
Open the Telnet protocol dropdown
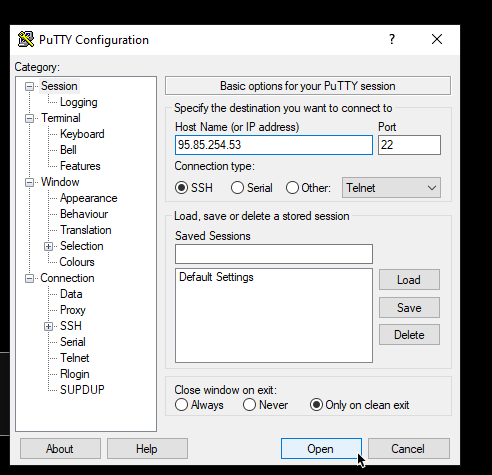[x=391, y=188]
